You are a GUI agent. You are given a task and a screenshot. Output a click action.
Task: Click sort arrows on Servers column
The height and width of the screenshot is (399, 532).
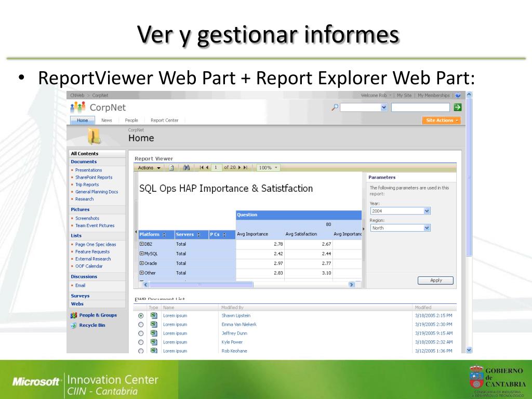point(198,235)
